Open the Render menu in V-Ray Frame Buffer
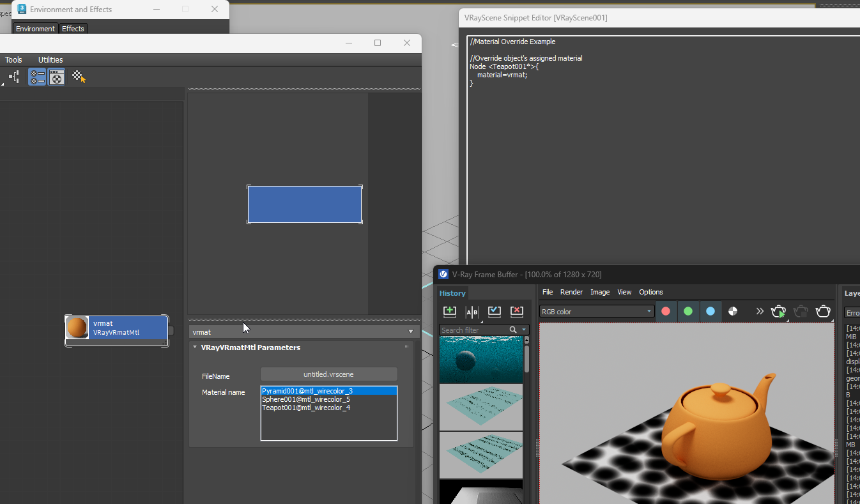 click(571, 292)
